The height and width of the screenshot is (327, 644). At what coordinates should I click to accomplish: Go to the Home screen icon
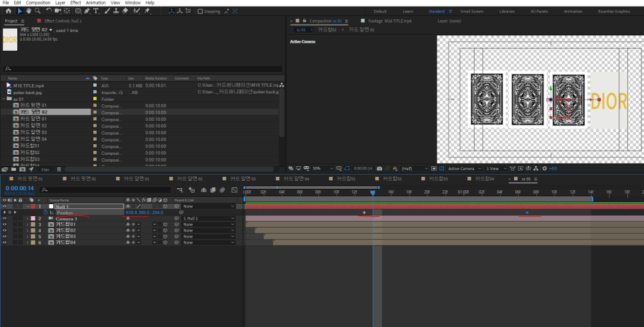click(x=8, y=11)
